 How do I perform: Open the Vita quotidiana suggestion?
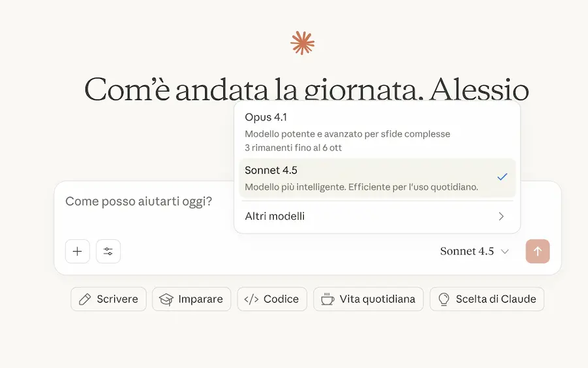[377, 299]
